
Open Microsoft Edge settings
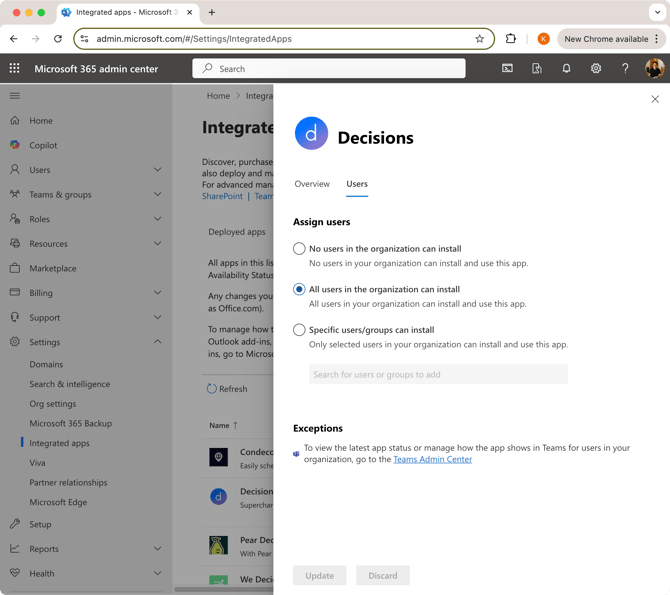point(58,502)
